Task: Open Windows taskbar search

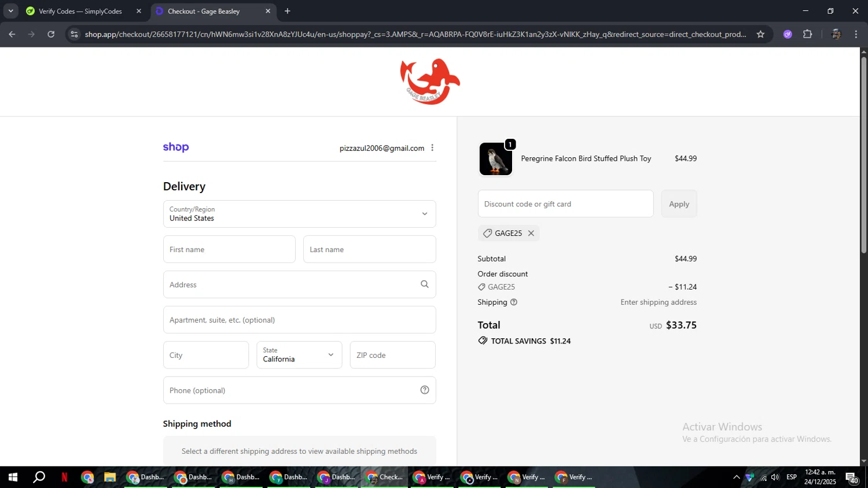Action: pos(39,477)
